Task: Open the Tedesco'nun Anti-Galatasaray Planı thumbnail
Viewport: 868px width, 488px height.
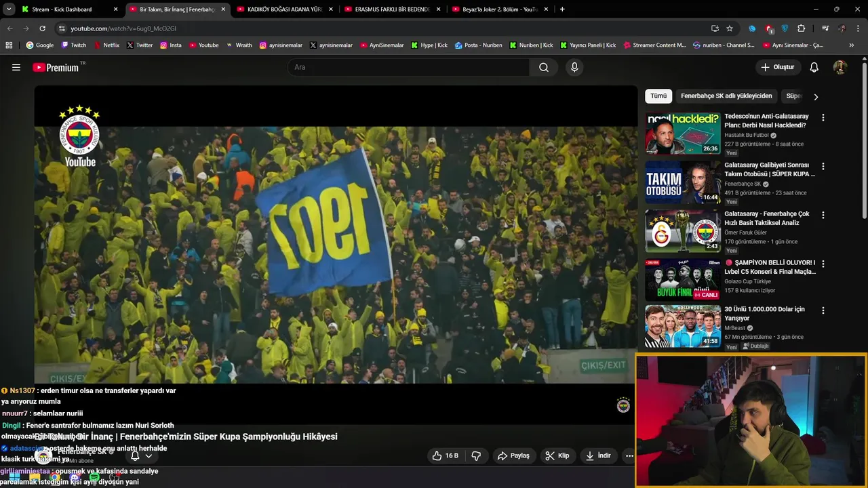Action: pyautogui.click(x=683, y=134)
